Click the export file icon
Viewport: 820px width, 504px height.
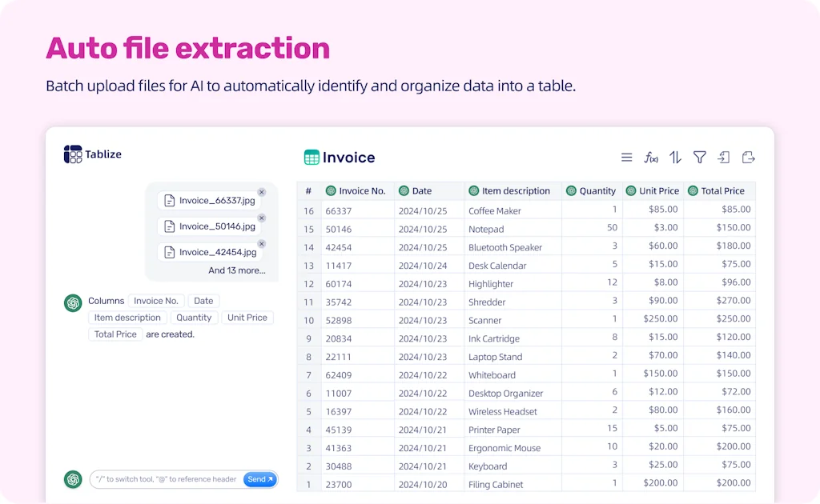click(x=749, y=158)
